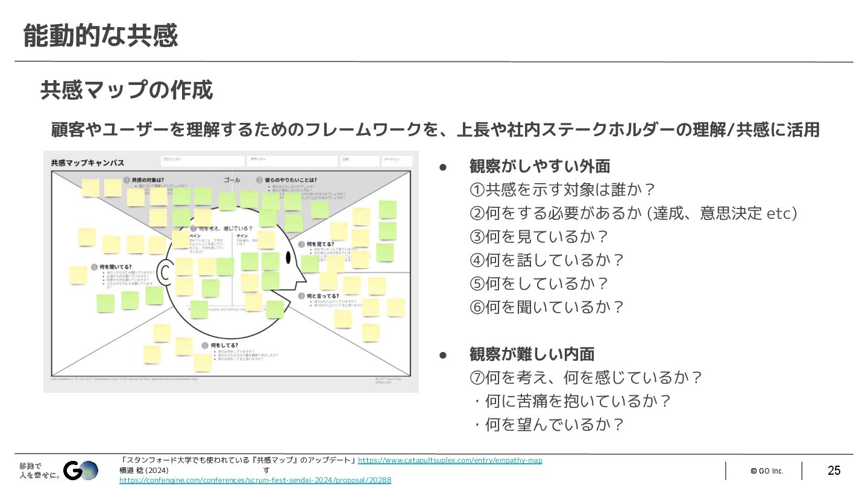The width and height of the screenshot is (868, 488).
Task: Click the citation text '横道 稔 (2024)'
Action: [x=144, y=470]
